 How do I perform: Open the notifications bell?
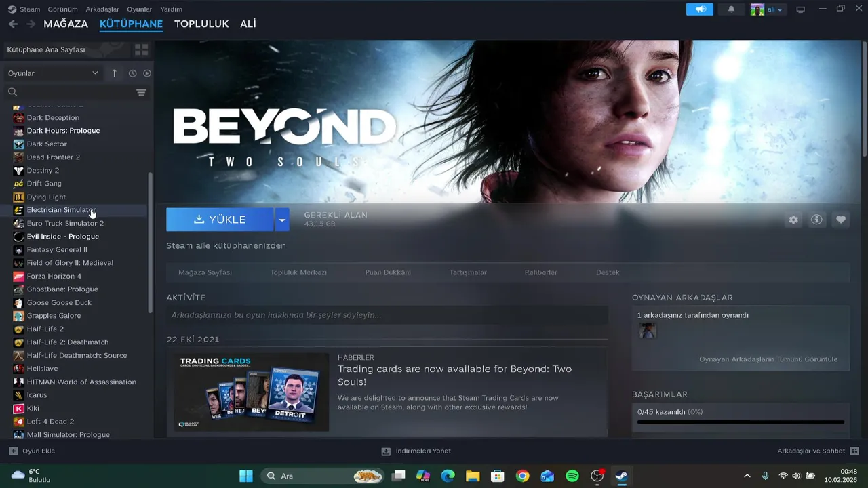(731, 9)
